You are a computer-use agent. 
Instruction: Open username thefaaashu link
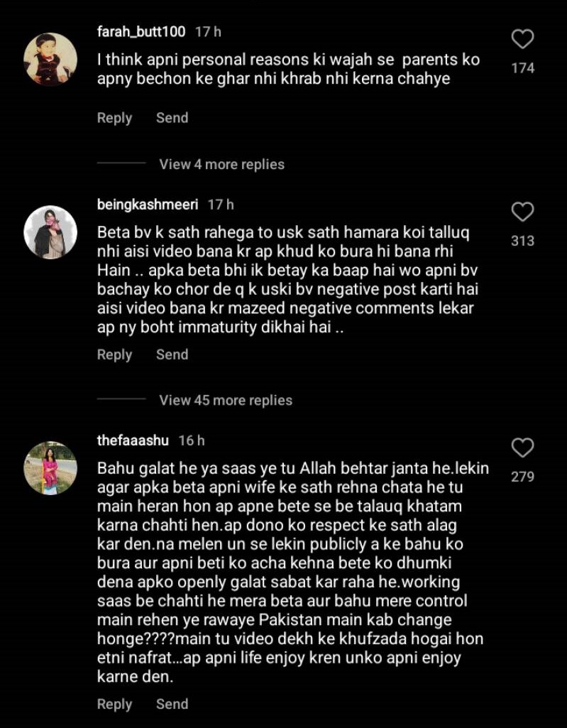pyautogui.click(x=133, y=440)
